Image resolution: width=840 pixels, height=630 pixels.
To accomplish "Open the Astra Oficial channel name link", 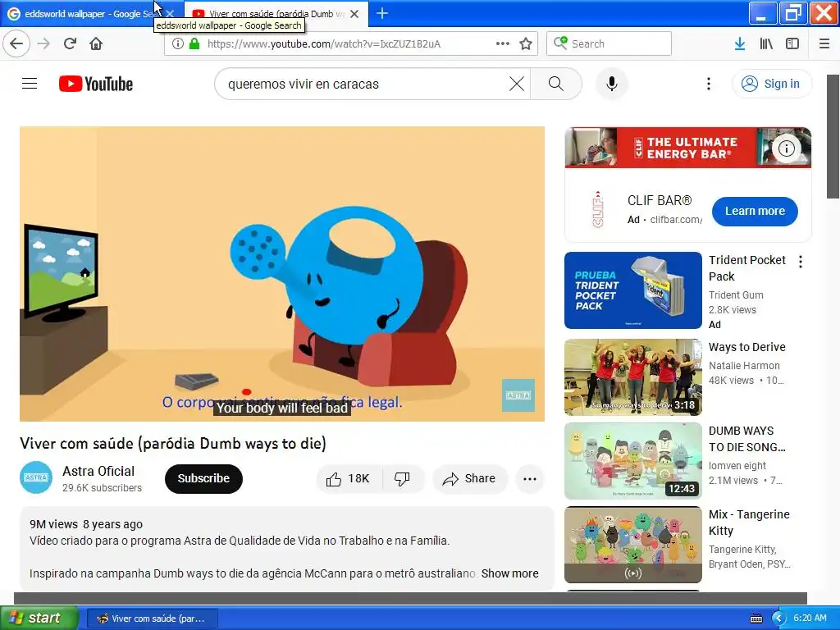I will 98,471.
